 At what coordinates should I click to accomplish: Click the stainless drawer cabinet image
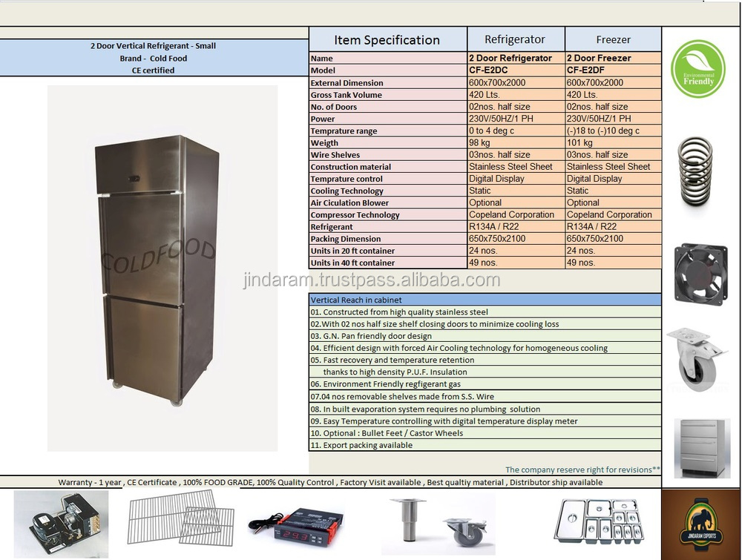(x=702, y=447)
